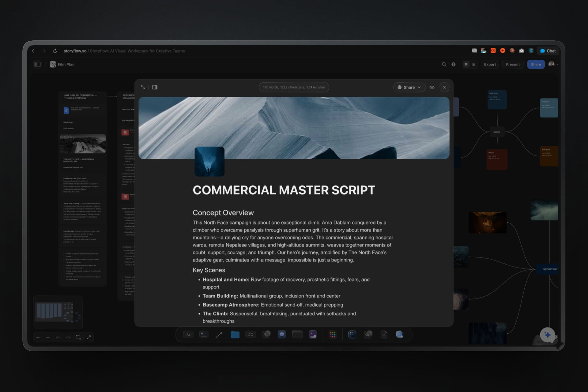
Task: Click the Present button
Action: click(x=513, y=64)
